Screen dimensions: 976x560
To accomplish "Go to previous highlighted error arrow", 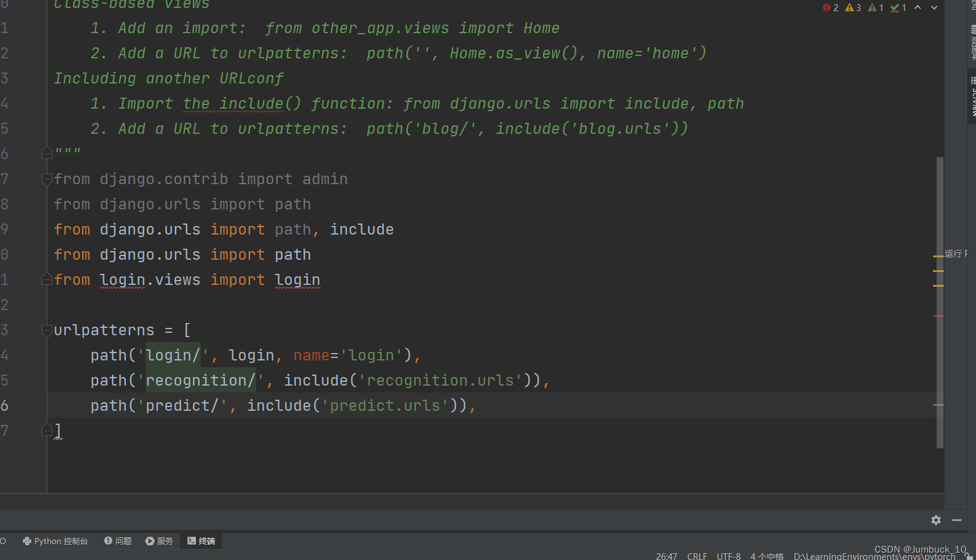I will pyautogui.click(x=918, y=7).
